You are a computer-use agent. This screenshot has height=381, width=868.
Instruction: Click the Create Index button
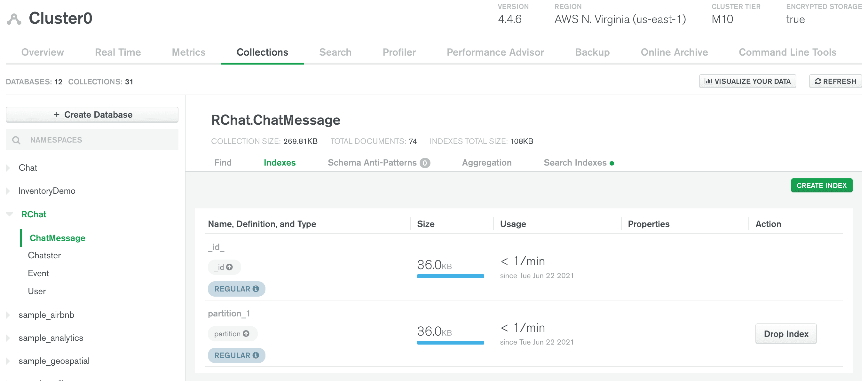822,185
